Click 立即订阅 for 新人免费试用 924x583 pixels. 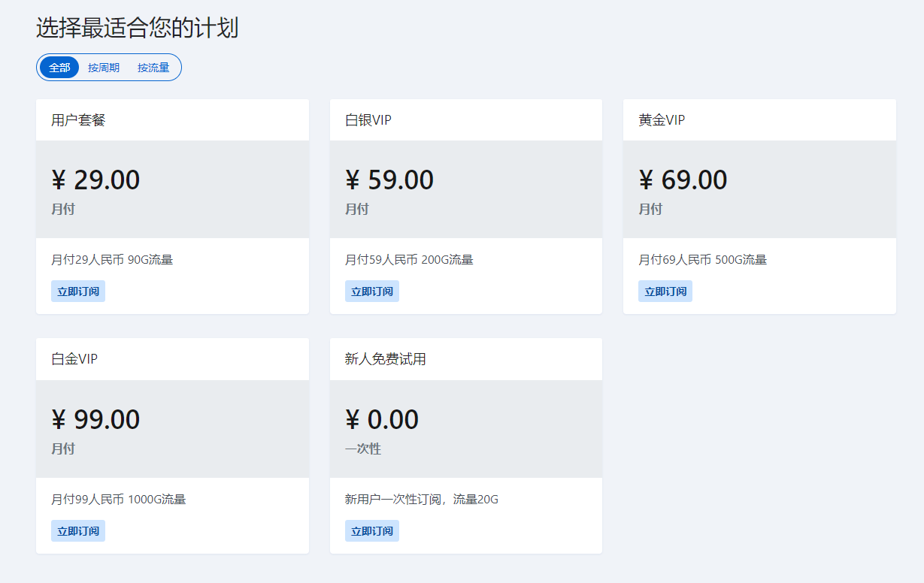[371, 531]
